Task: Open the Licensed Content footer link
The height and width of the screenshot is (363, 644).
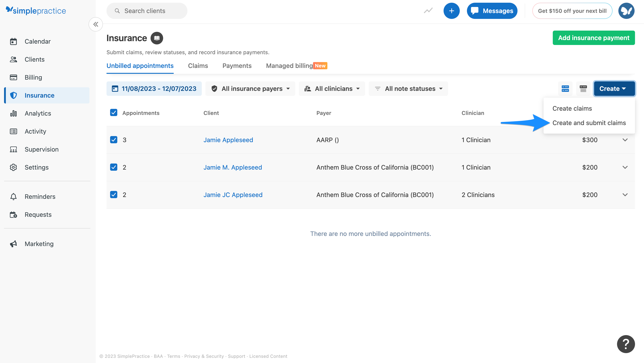Action: coord(268,356)
